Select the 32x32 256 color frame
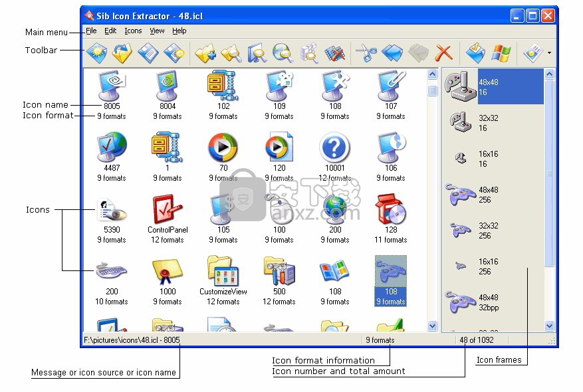The width and height of the screenshot is (583, 392). pyautogui.click(x=493, y=231)
